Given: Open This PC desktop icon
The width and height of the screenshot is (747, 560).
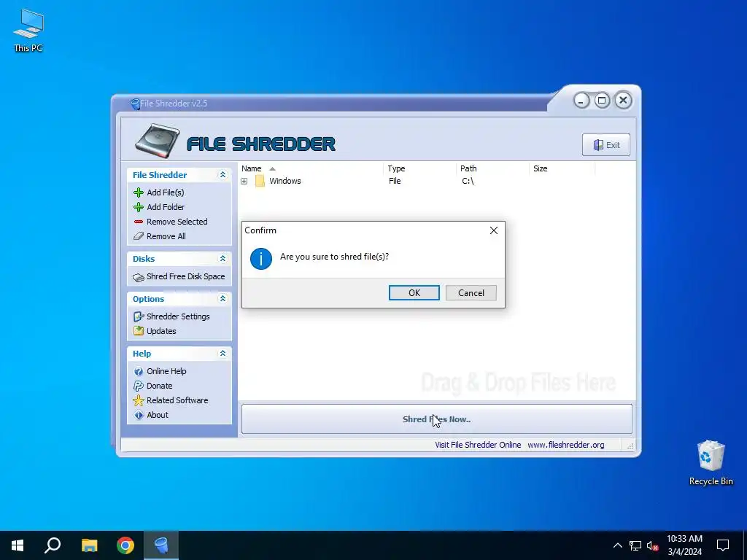Looking at the screenshot, I should click(x=28, y=31).
